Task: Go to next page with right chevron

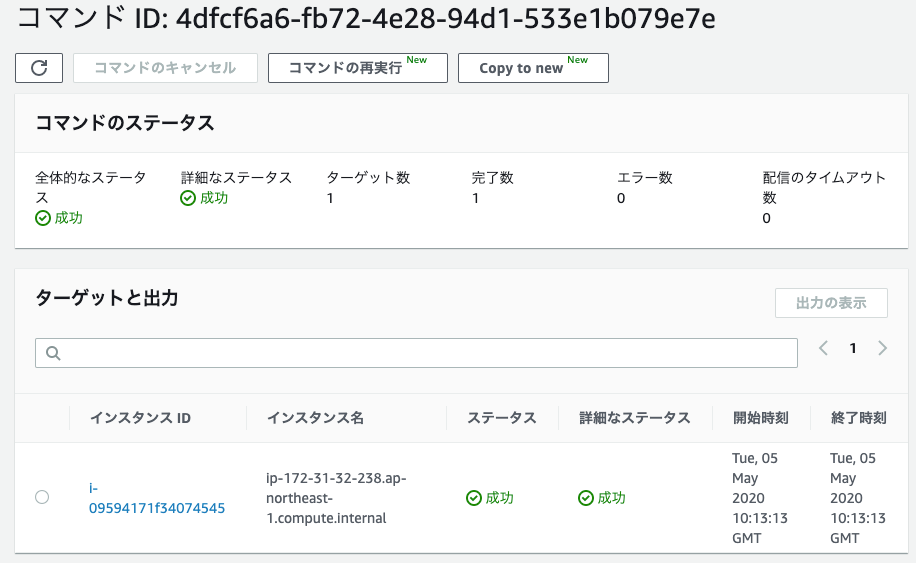Action: 883,349
